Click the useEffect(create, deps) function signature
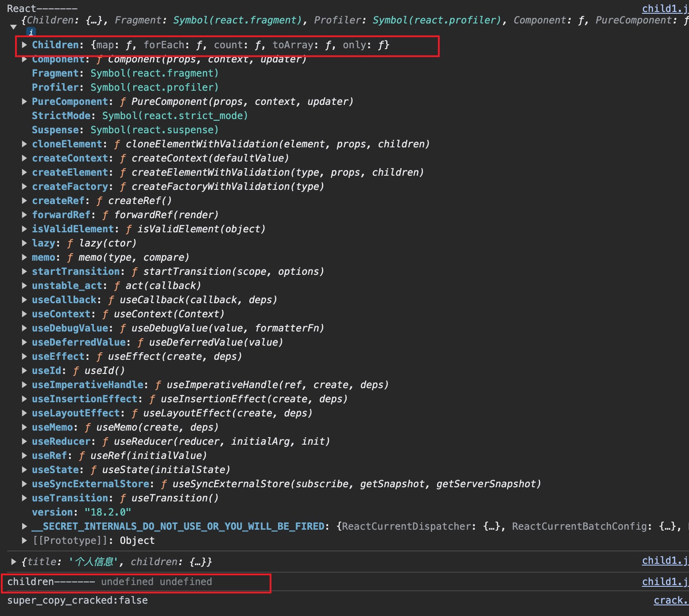 click(x=175, y=356)
